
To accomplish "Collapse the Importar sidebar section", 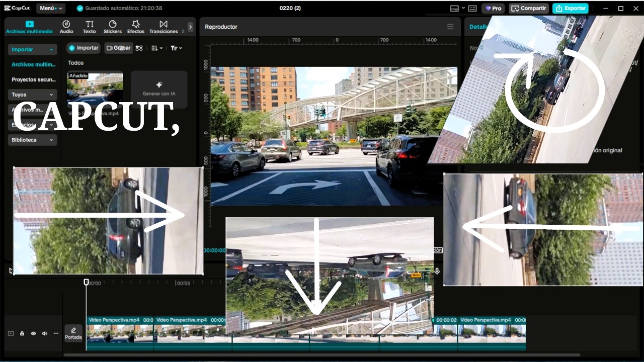I will click(x=32, y=49).
